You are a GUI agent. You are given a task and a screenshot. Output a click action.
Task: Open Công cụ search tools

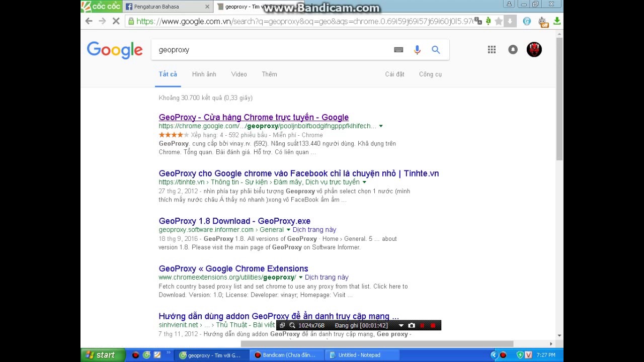430,74
